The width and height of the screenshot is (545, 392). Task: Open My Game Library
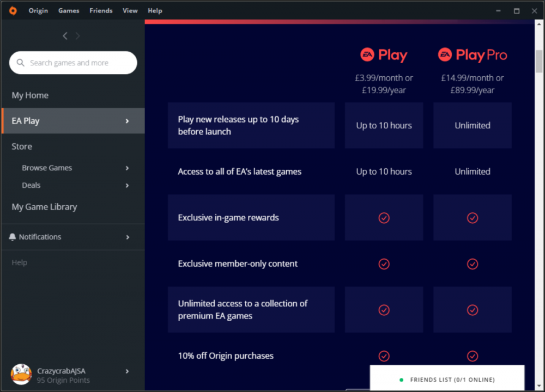(45, 207)
